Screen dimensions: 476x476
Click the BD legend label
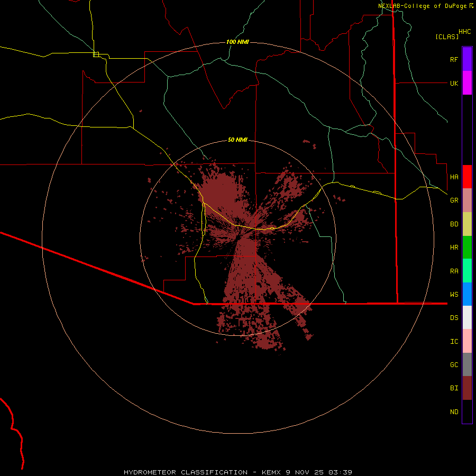pos(454,224)
